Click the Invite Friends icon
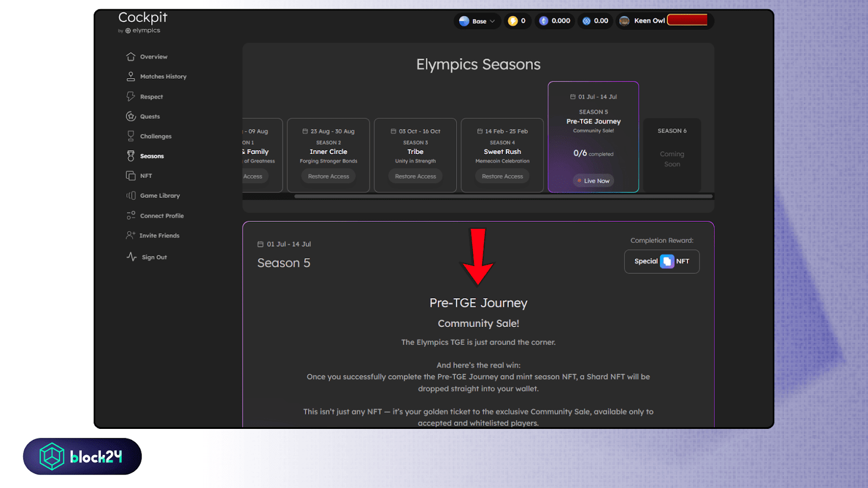Image resolution: width=868 pixels, height=488 pixels. (x=131, y=235)
